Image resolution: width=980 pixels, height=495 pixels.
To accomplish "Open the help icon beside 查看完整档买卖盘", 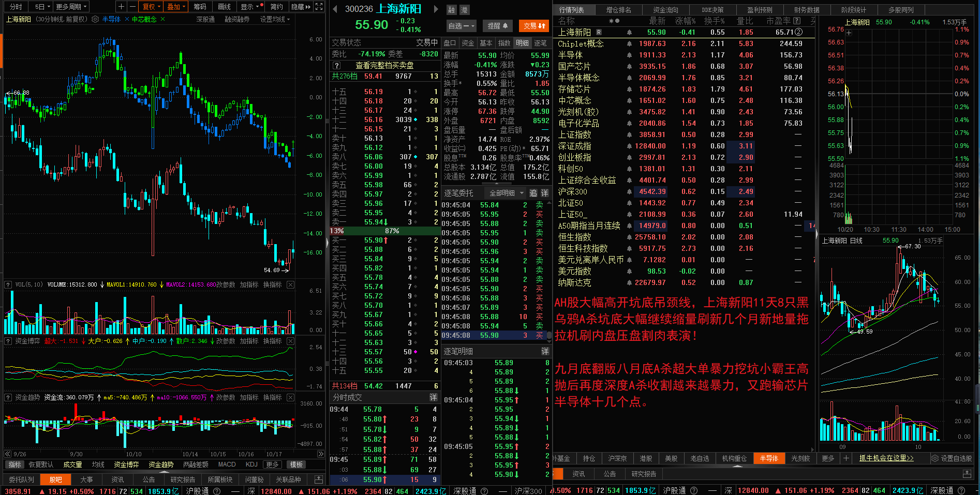I will [336, 66].
